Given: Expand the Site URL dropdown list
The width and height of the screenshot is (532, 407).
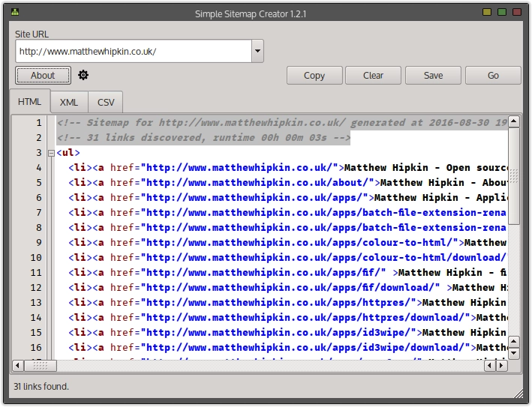Looking at the screenshot, I should (258, 51).
